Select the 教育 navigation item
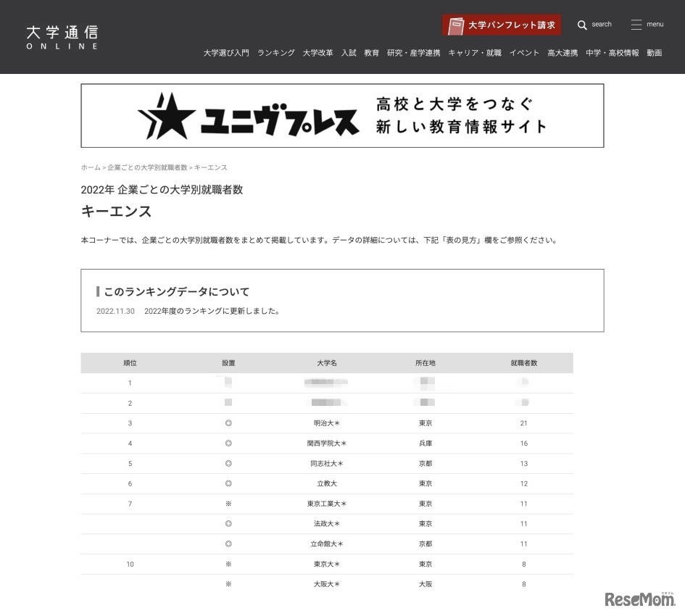The image size is (685, 616). 370,53
